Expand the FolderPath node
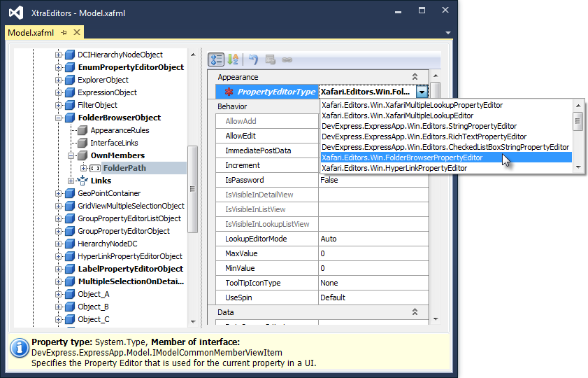Viewport: 588px width, 378px height. point(83,168)
